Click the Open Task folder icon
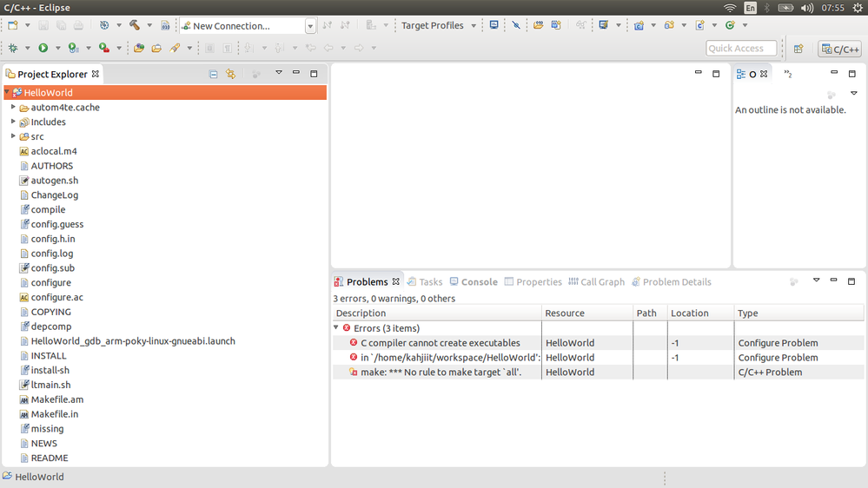The image size is (868, 488). click(x=156, y=48)
